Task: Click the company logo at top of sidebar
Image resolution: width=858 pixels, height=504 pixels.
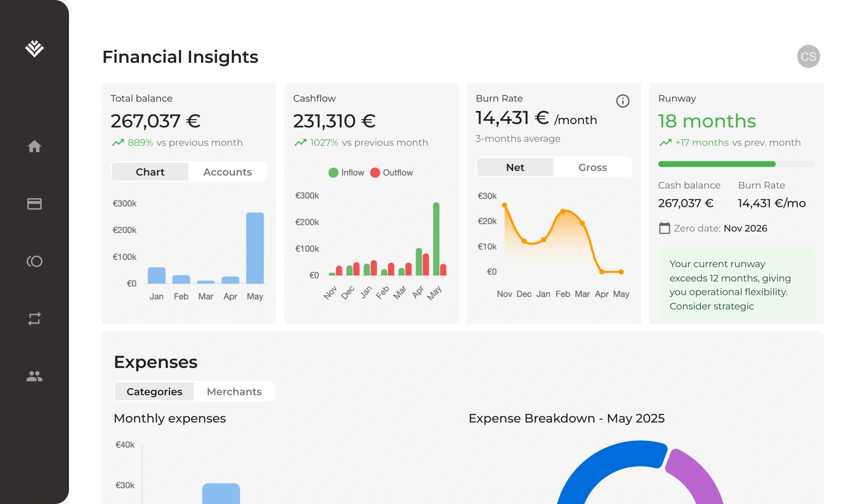Action: (x=34, y=49)
